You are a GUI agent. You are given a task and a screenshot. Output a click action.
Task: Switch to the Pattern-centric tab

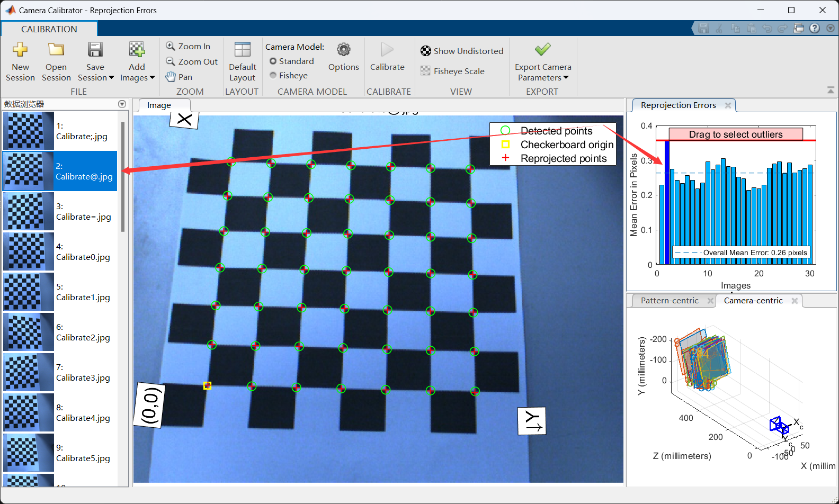(670, 301)
